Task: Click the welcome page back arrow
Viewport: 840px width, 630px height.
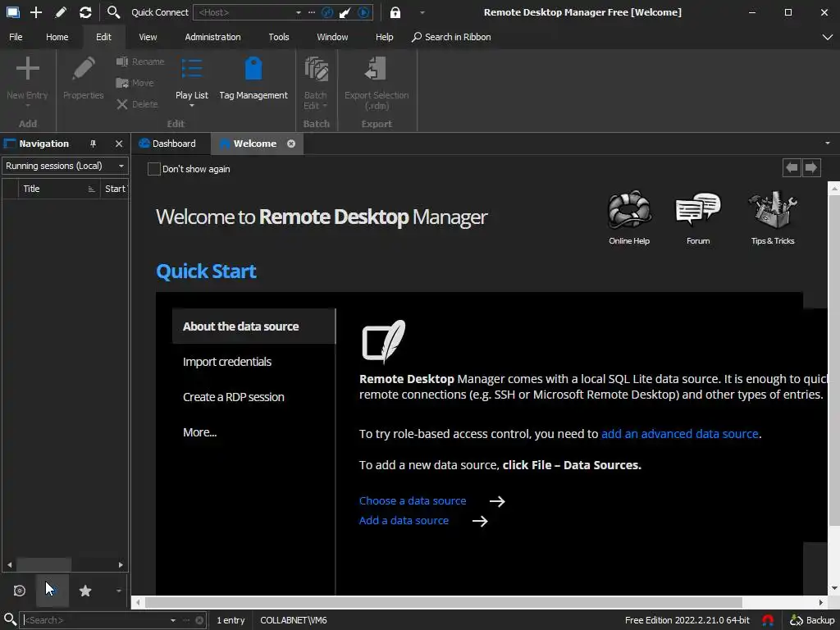Action: pyautogui.click(x=792, y=167)
